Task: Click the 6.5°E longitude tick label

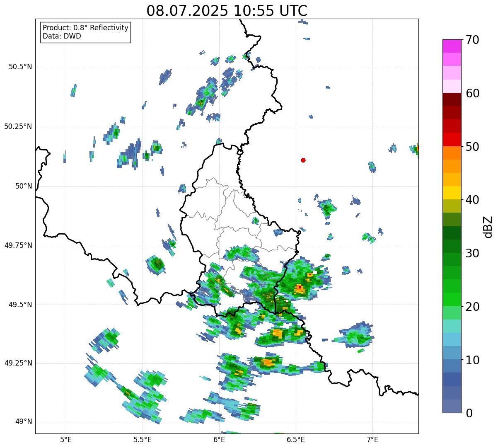Action: click(x=296, y=440)
